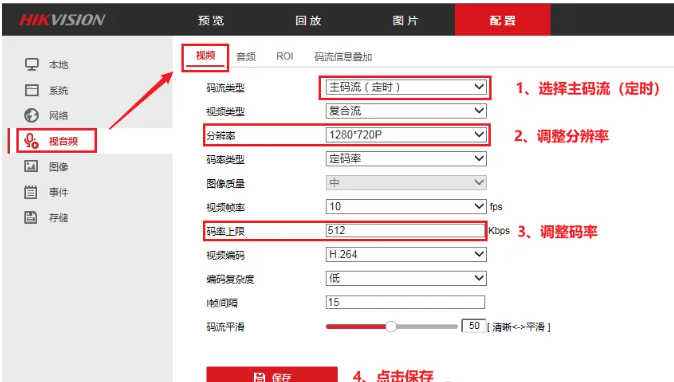Switch to the 视频 tab
The width and height of the screenshot is (674, 382).
point(205,56)
